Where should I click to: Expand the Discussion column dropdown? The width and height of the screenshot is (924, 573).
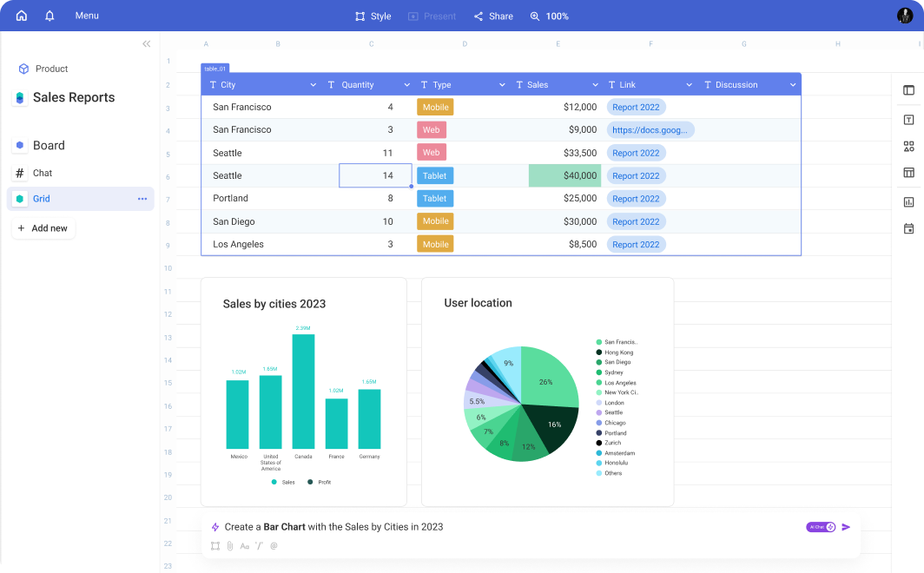tap(792, 84)
